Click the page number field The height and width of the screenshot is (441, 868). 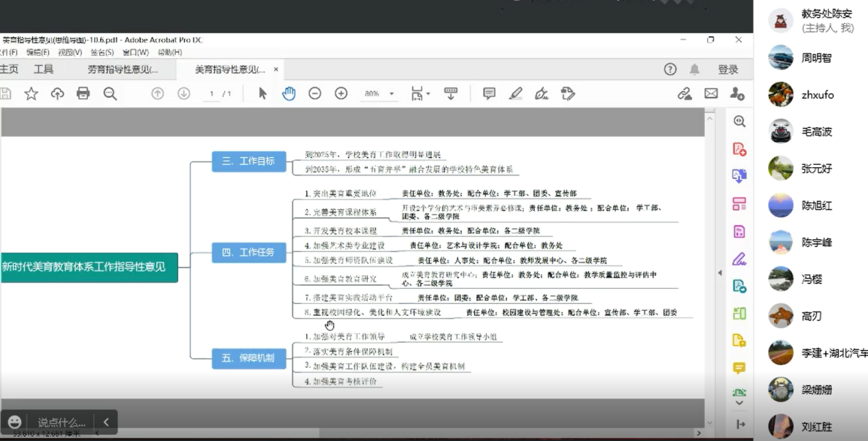[212, 94]
